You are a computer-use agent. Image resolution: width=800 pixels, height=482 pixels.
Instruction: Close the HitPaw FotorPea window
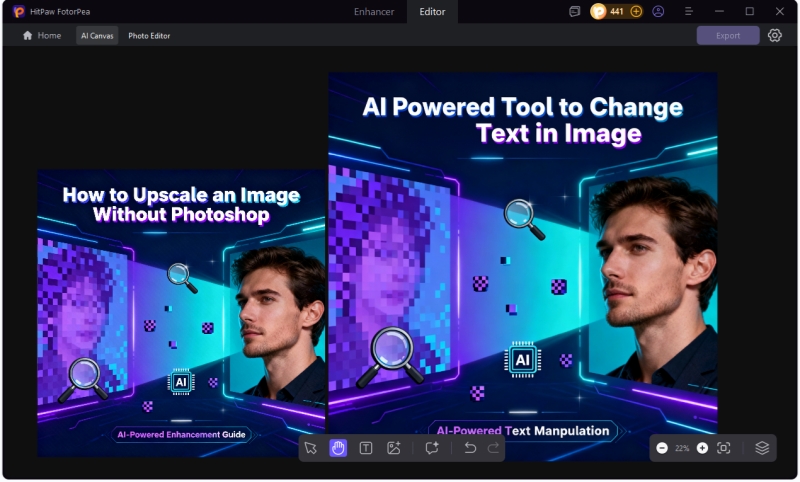point(780,11)
